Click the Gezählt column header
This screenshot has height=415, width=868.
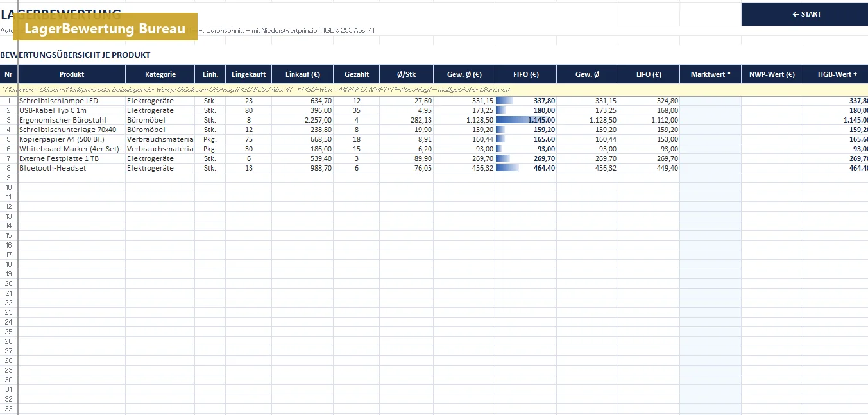[x=357, y=74]
